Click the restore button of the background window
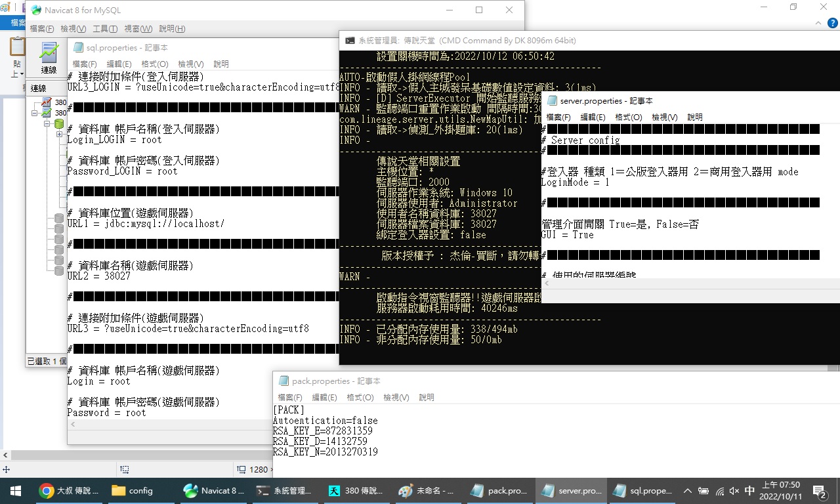The height and width of the screenshot is (504, 840). coord(793,7)
